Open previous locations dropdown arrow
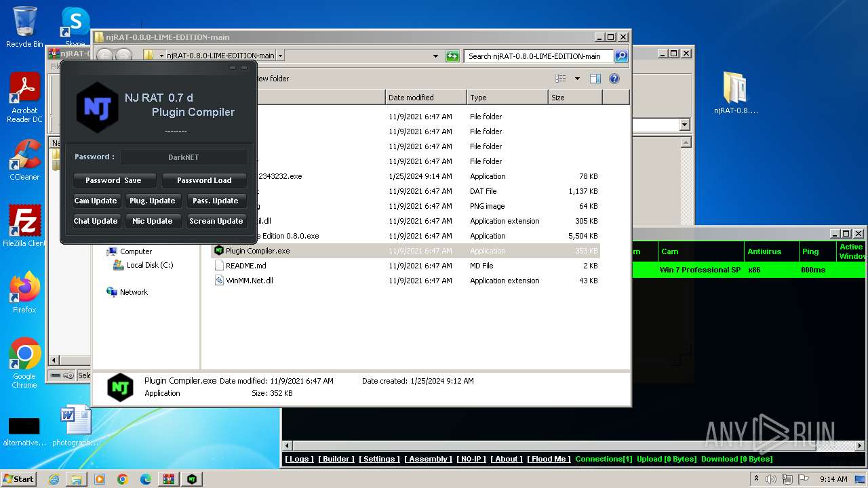 point(435,56)
